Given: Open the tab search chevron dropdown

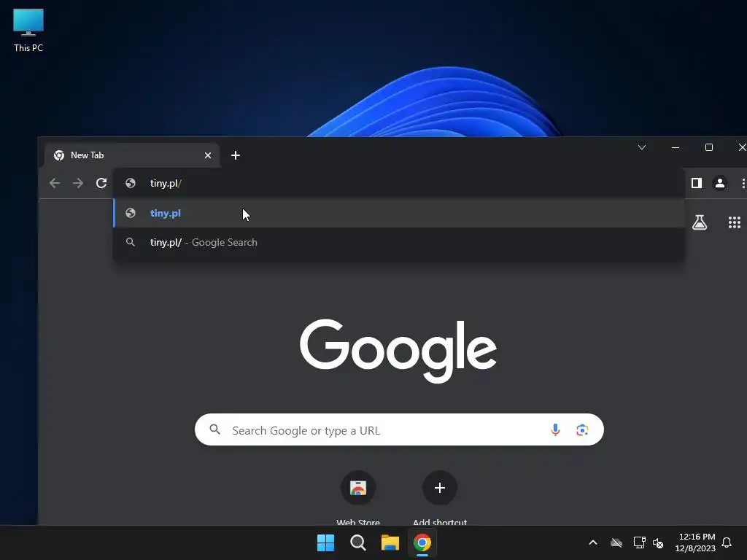Looking at the screenshot, I should pos(642,147).
